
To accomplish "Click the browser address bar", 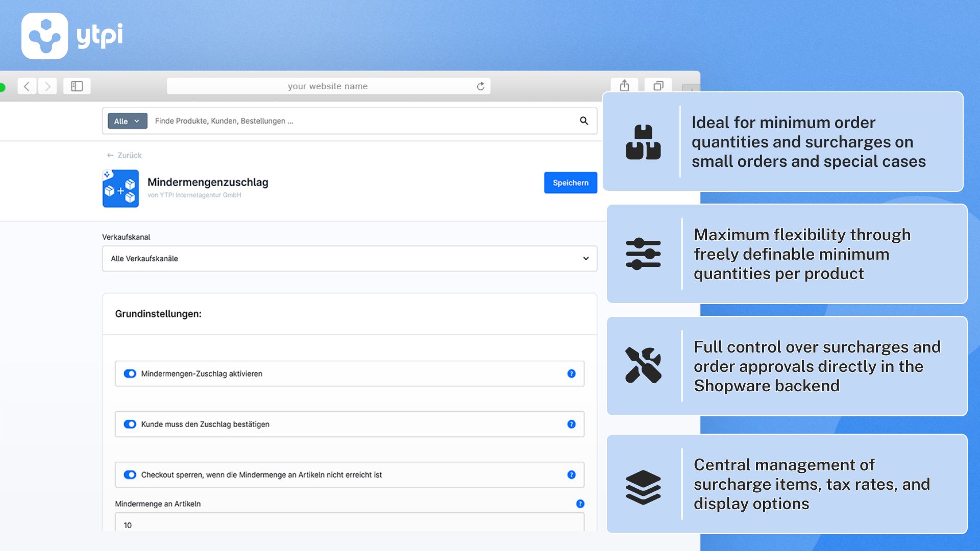I will point(328,86).
